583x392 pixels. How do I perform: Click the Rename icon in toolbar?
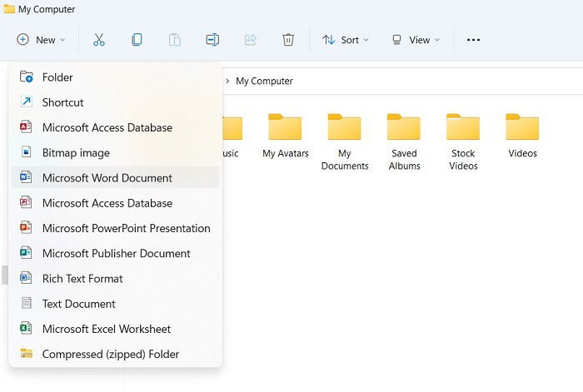click(212, 40)
